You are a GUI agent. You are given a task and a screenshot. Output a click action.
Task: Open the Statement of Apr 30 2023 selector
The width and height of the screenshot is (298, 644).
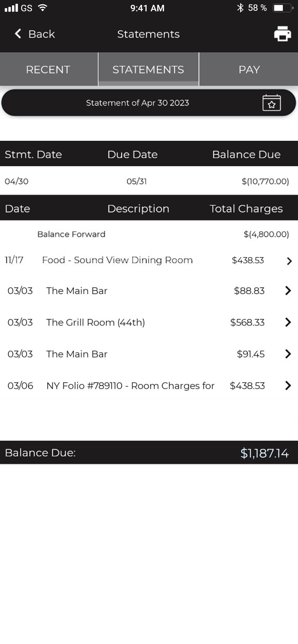pyautogui.click(x=137, y=103)
